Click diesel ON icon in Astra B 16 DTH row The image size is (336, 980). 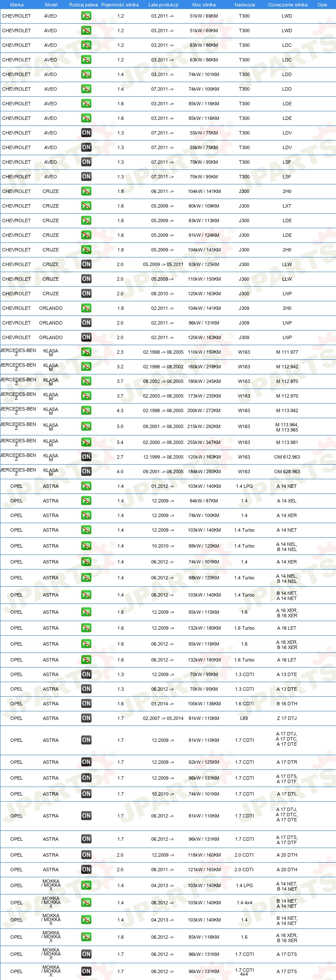pos(86,704)
